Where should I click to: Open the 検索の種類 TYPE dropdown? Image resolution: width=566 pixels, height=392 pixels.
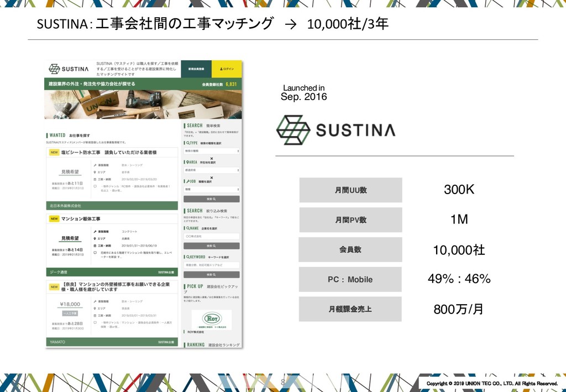point(212,151)
